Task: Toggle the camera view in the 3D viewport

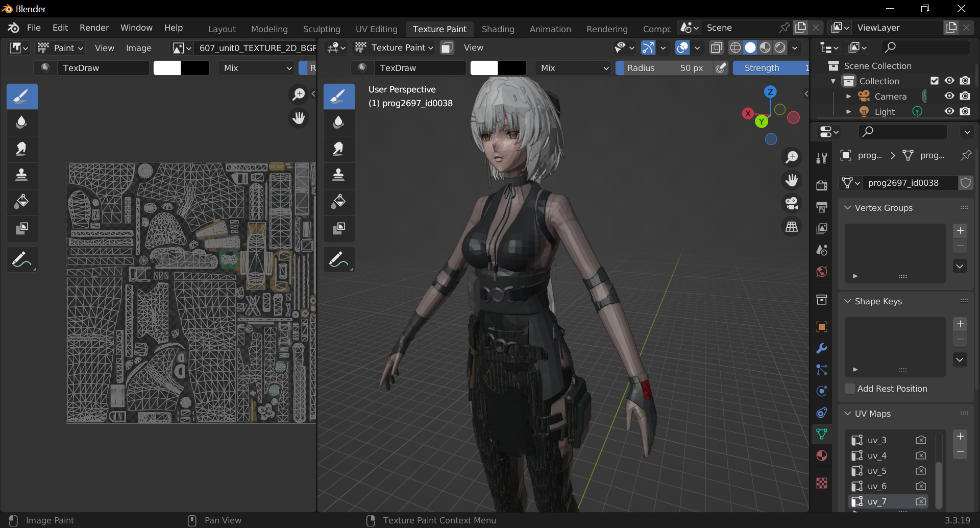Action: [792, 204]
